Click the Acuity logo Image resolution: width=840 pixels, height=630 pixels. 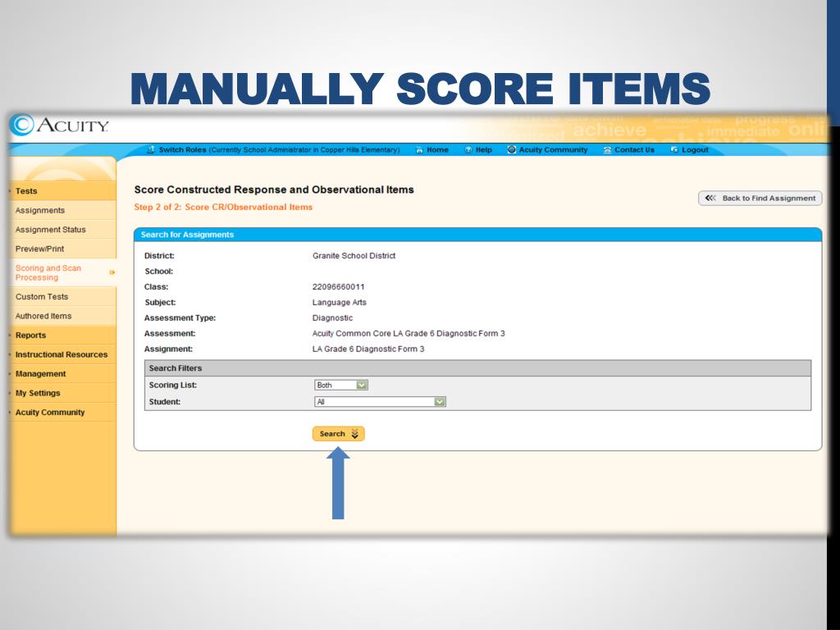tap(59, 125)
